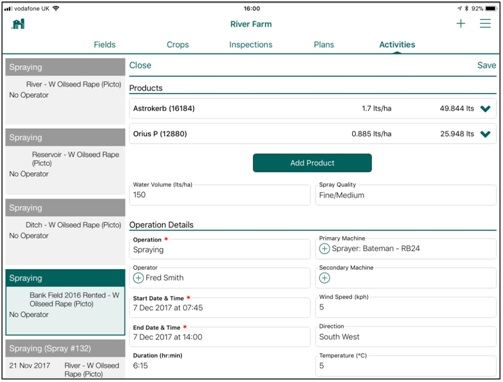Viewport: 503px width, 382px height.
Task: Click the Operation Details section heading
Action: tap(161, 225)
